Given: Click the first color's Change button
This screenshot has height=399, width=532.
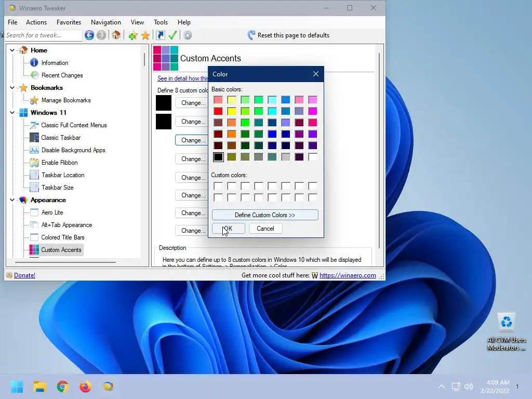Looking at the screenshot, I should 192,103.
